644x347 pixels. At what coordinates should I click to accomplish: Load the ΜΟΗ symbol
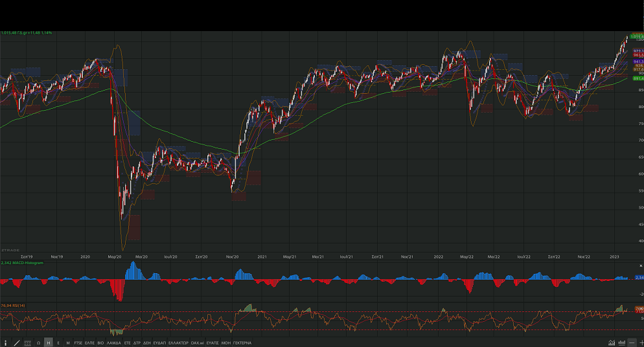click(x=226, y=343)
